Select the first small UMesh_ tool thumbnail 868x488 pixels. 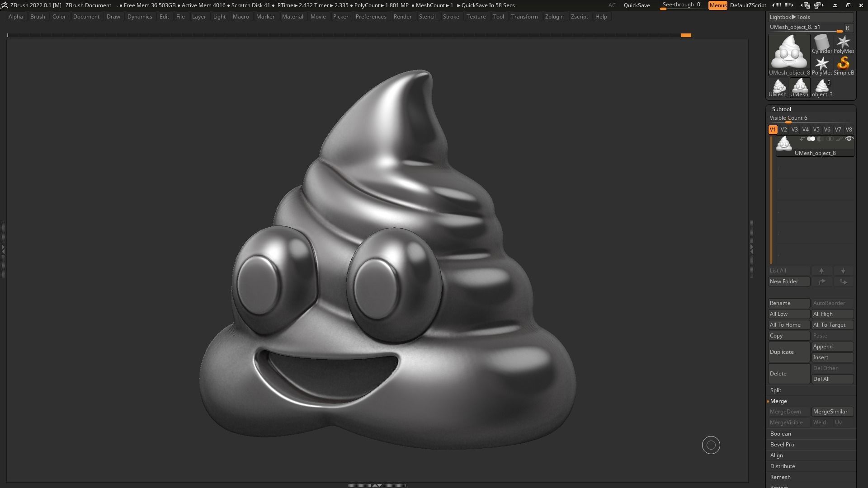(778, 88)
